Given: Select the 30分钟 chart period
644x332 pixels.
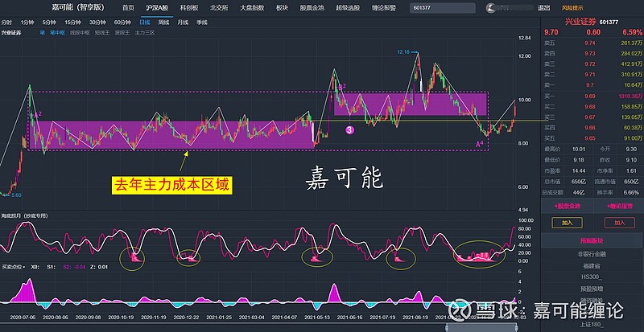Looking at the screenshot, I should (97, 23).
